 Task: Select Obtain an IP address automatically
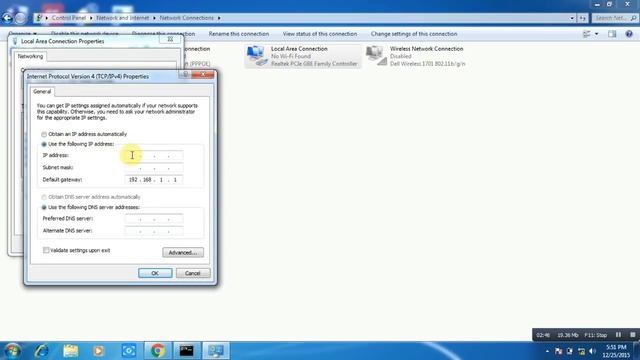[x=44, y=134]
